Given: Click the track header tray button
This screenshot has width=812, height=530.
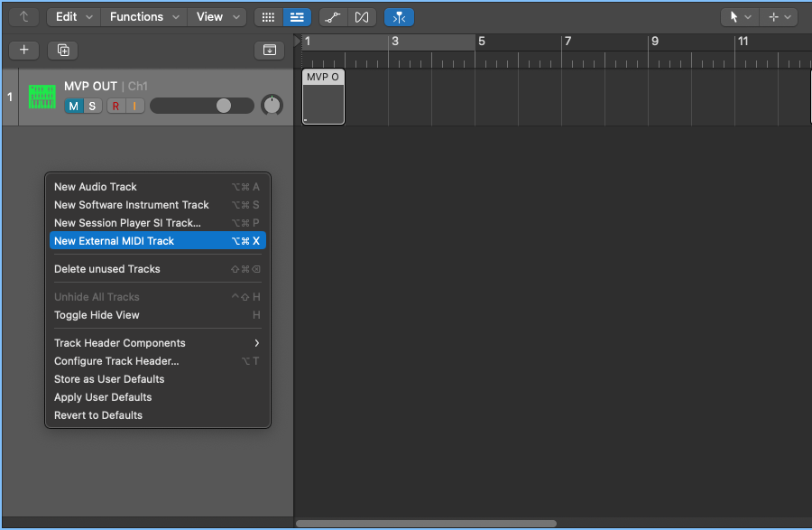Looking at the screenshot, I should pos(269,51).
